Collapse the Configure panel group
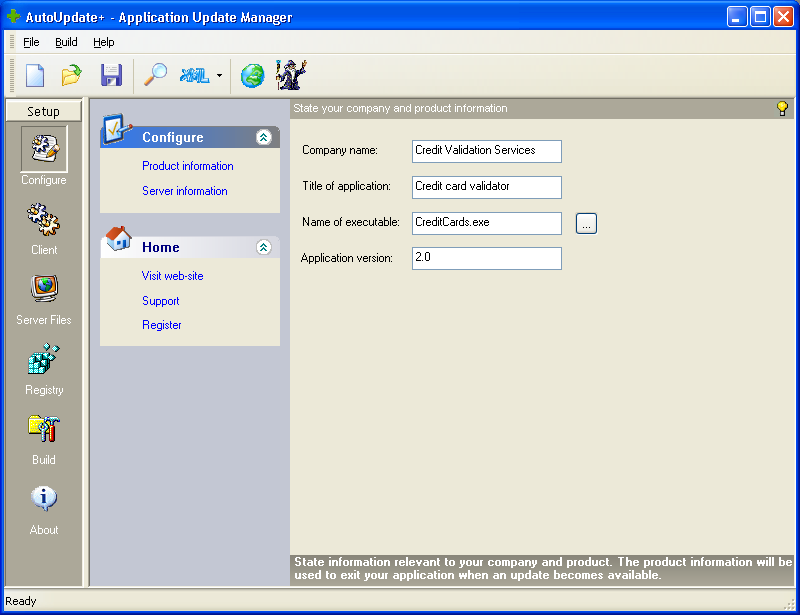The height and width of the screenshot is (615, 800). pos(264,138)
